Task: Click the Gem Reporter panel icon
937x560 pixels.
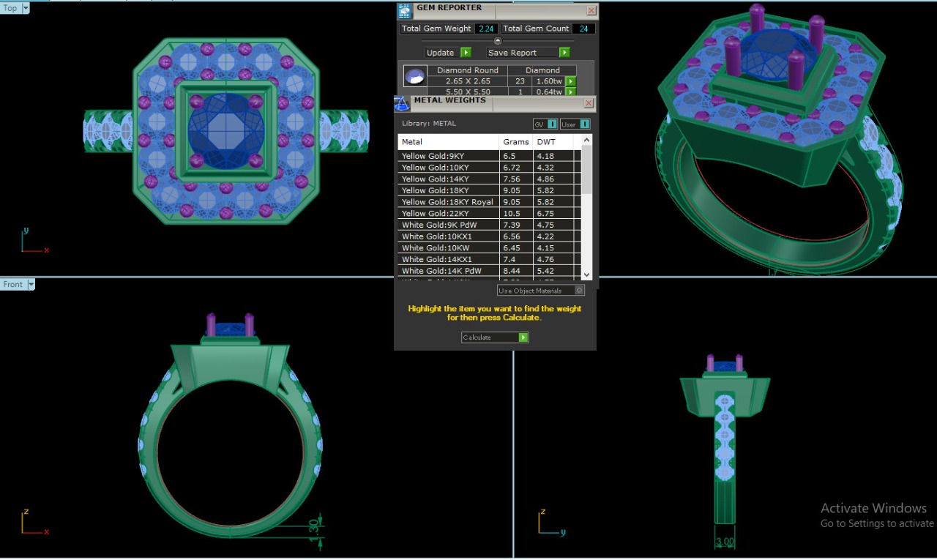Action: pos(405,10)
